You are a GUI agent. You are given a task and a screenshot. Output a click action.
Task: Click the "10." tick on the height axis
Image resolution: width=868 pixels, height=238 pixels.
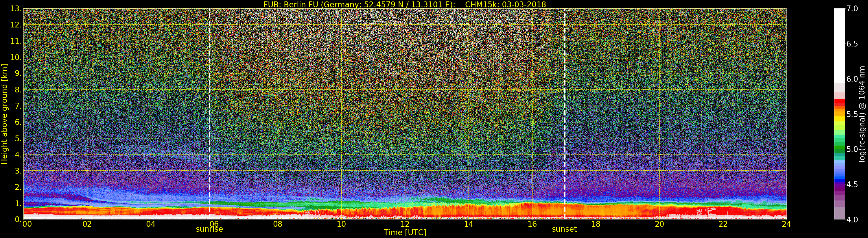point(16,57)
